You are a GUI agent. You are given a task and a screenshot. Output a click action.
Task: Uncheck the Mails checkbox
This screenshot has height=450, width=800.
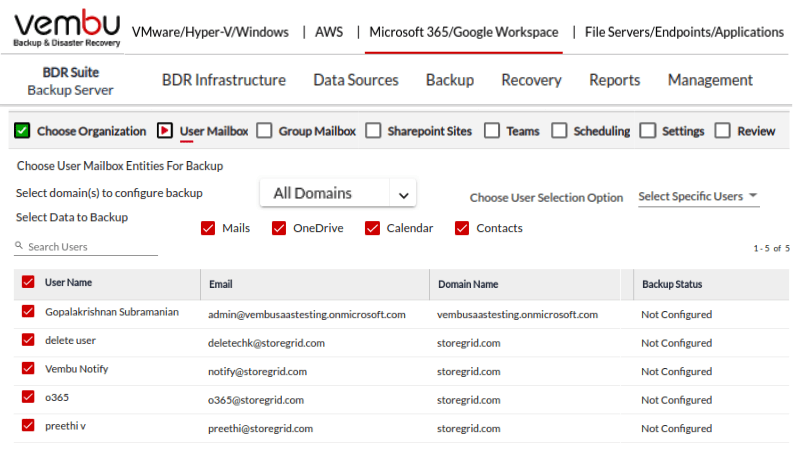(209, 228)
